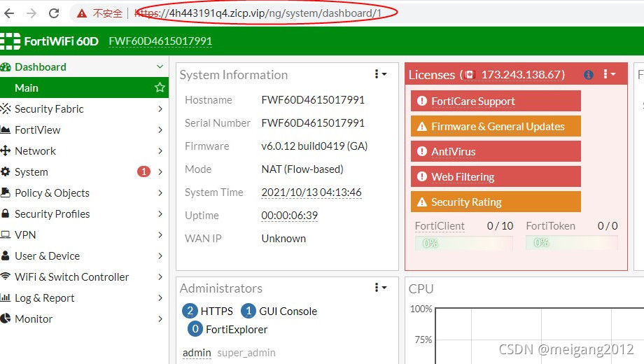Click the User & Device person icon

(x=6, y=255)
